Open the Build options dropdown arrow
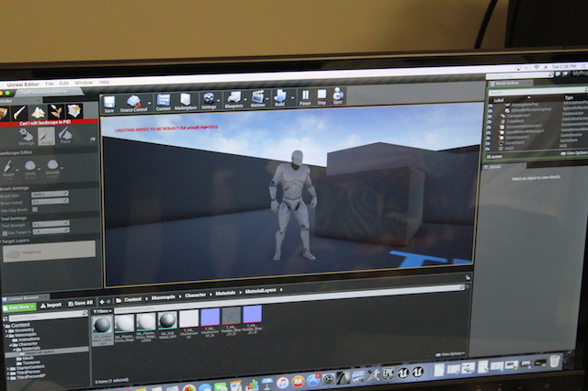The width and height of the screenshot is (588, 391). click(x=292, y=97)
